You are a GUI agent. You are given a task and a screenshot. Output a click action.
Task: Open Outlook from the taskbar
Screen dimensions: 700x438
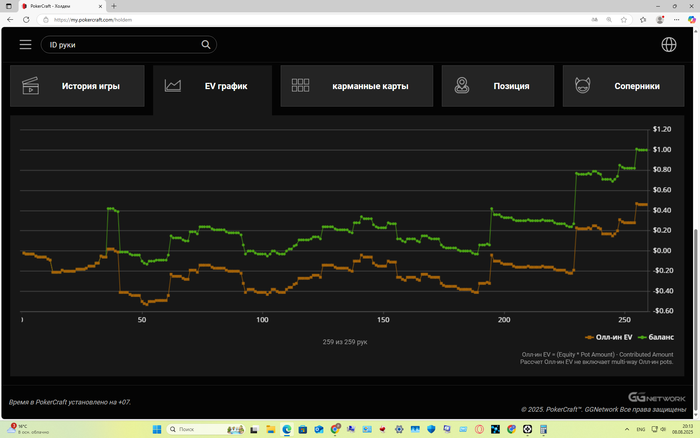(319, 430)
